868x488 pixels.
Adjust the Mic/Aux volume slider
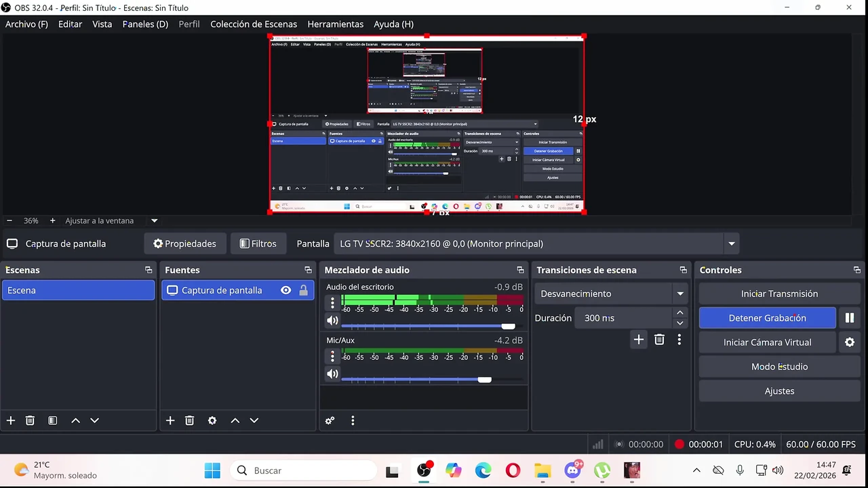(484, 380)
